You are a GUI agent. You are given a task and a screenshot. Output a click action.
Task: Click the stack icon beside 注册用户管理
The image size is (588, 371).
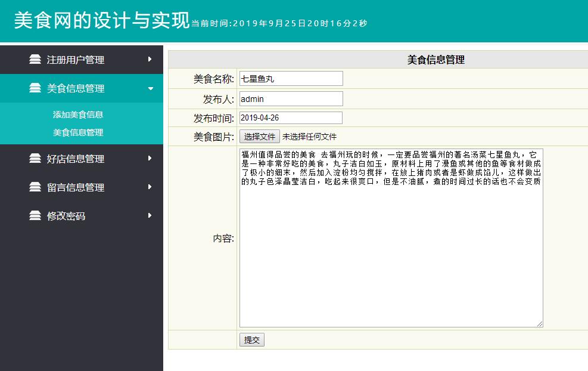tap(35, 59)
